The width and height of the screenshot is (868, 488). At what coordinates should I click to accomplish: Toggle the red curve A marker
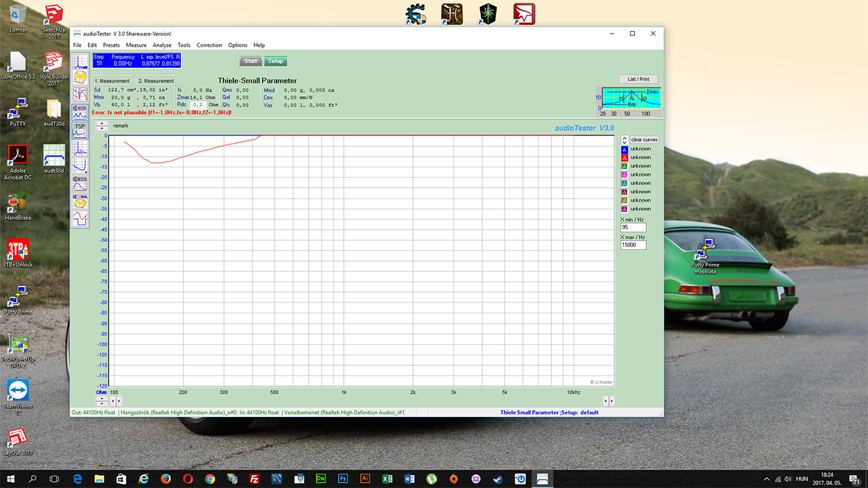click(x=625, y=157)
